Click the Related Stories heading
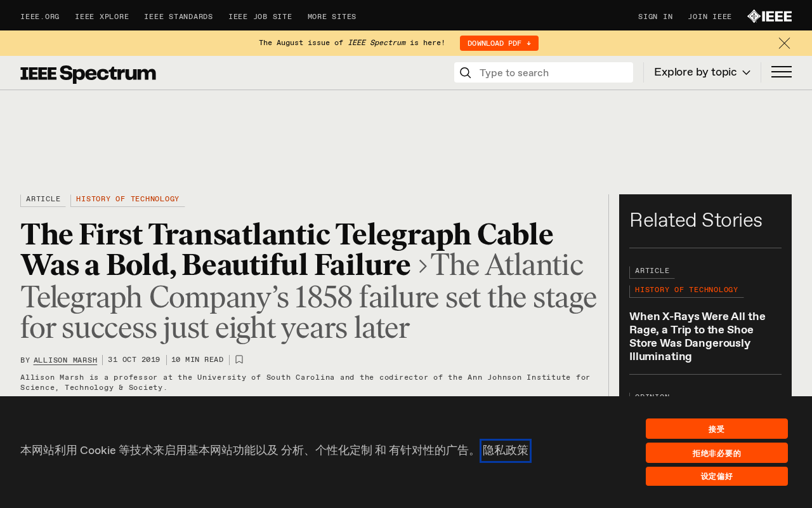Image resolution: width=812 pixels, height=508 pixels. tap(696, 220)
